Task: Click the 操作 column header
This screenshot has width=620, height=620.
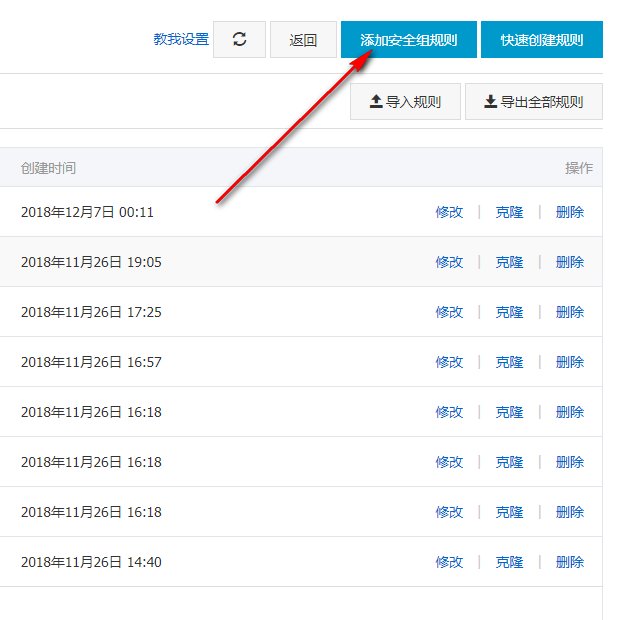Action: pyautogui.click(x=579, y=168)
